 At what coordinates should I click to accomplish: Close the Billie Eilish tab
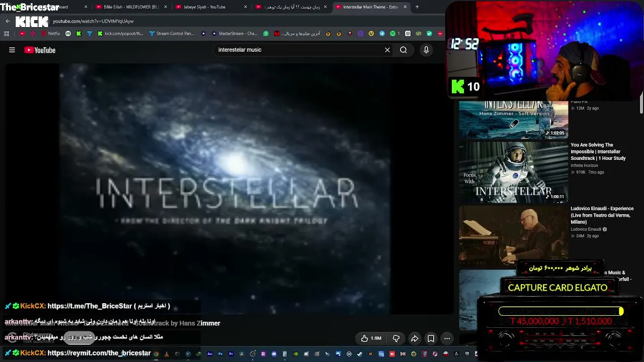(166, 7)
